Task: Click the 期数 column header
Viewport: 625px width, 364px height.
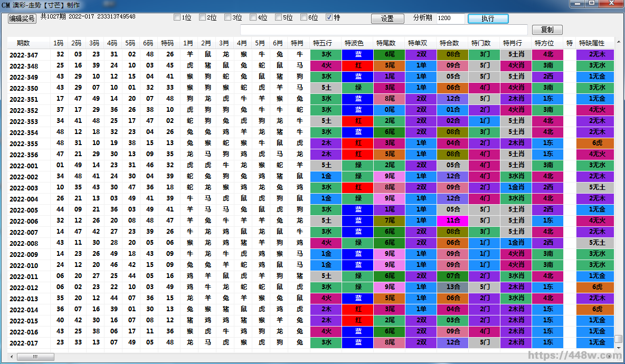Action: pyautogui.click(x=23, y=43)
